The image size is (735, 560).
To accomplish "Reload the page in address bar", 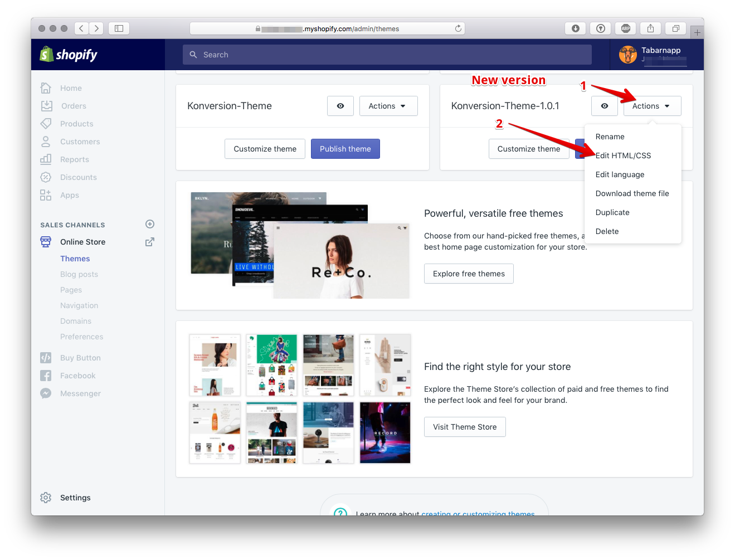I will coord(458,28).
